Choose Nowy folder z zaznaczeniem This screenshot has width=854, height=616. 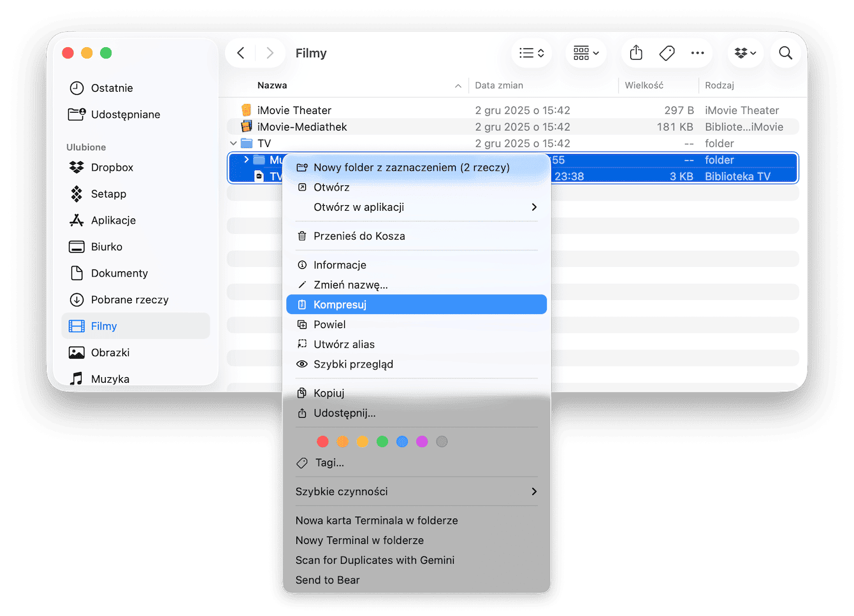417,168
